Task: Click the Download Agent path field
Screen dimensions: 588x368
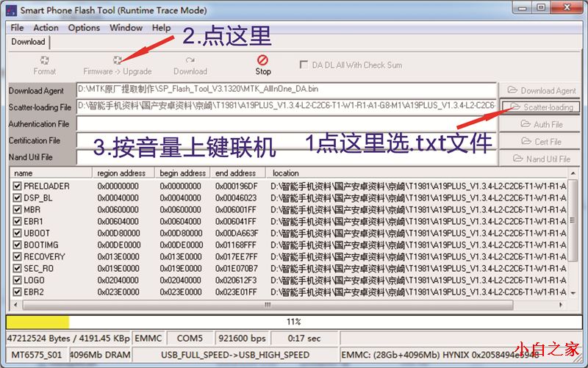Action: pyautogui.click(x=287, y=90)
